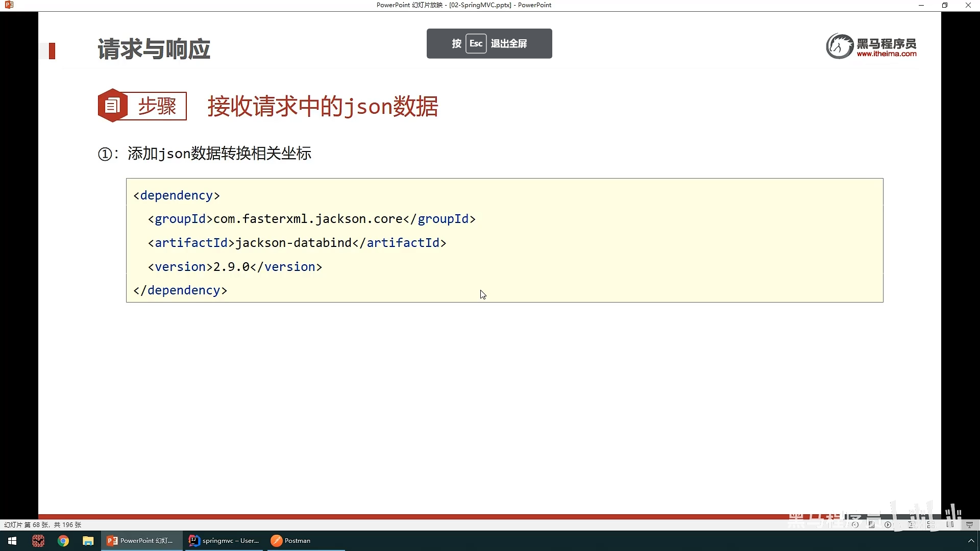Advance to next slide using status bar arrow
This screenshot has height=551, width=980.
[888, 524]
